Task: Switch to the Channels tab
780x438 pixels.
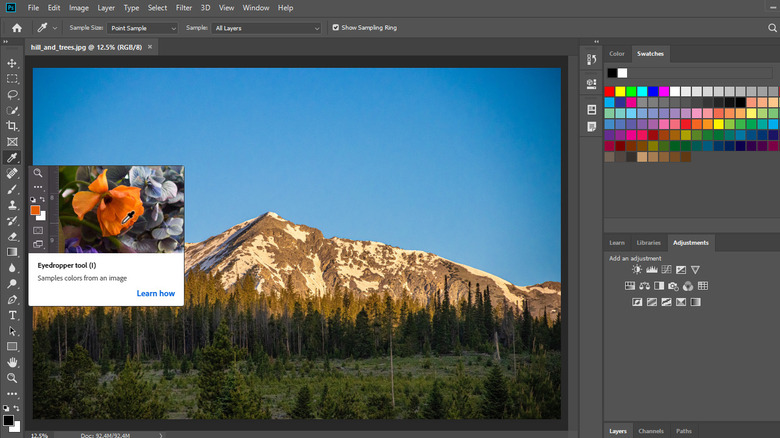Action: 650,431
